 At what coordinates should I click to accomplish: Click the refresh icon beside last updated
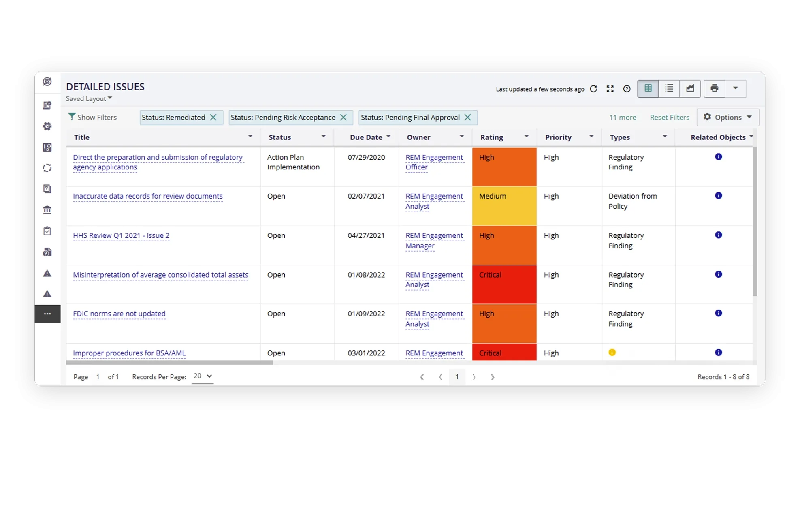[593, 89]
